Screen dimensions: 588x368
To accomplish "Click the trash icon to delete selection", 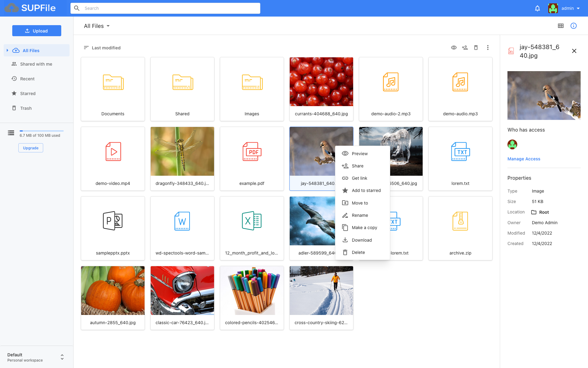I will click(x=476, y=48).
